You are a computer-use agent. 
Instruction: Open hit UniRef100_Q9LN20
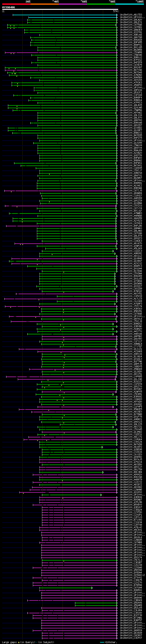[131, 20]
